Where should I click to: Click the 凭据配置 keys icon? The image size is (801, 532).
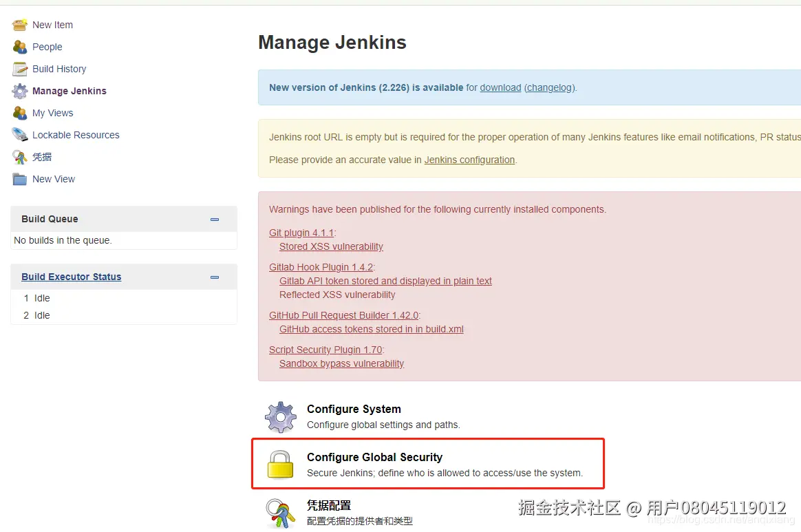281,513
